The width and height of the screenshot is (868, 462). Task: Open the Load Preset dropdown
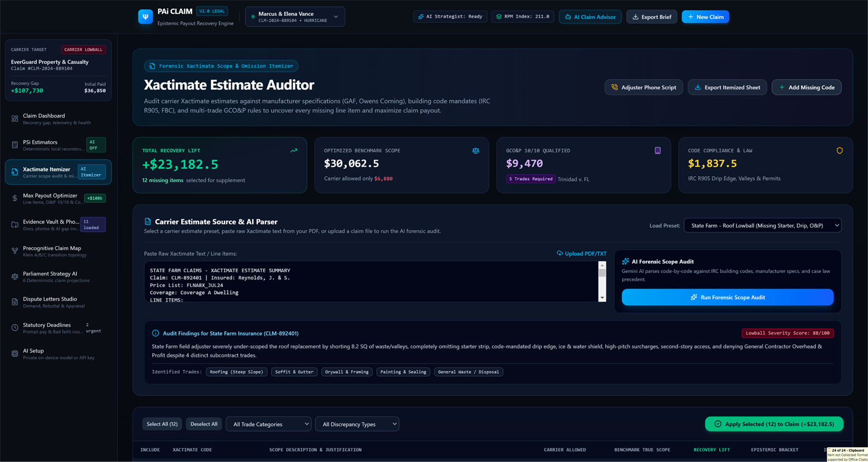tap(763, 226)
